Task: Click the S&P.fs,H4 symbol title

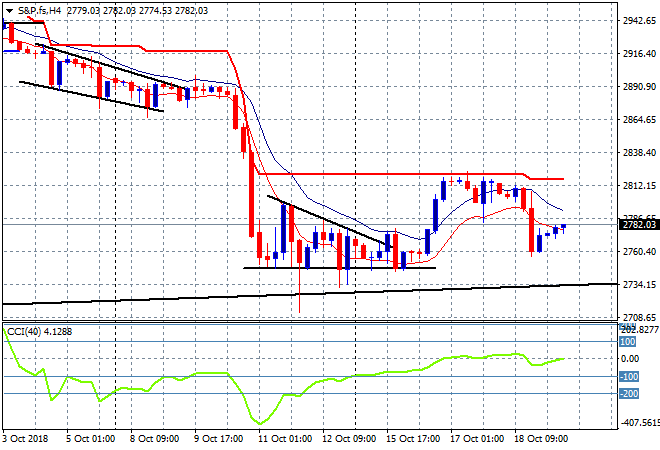Action: (x=39, y=11)
